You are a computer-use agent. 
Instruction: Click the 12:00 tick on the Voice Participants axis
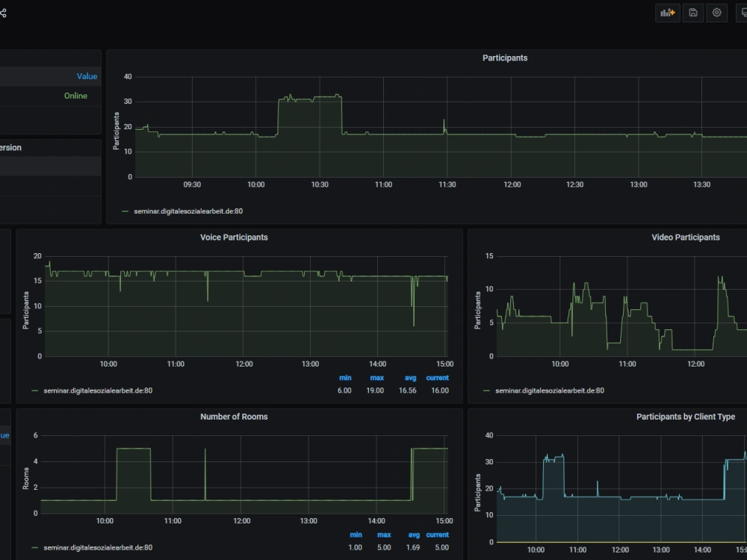(244, 364)
